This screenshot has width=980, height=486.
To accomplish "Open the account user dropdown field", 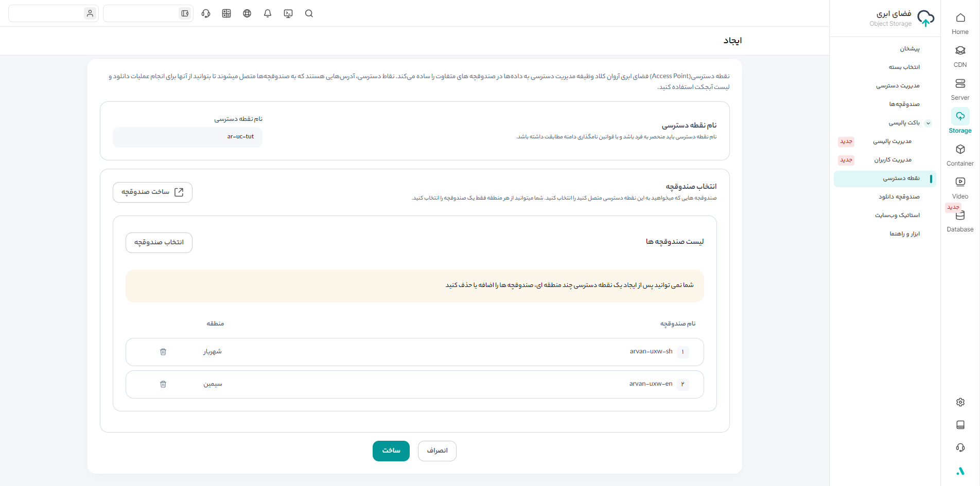I will coord(53,14).
